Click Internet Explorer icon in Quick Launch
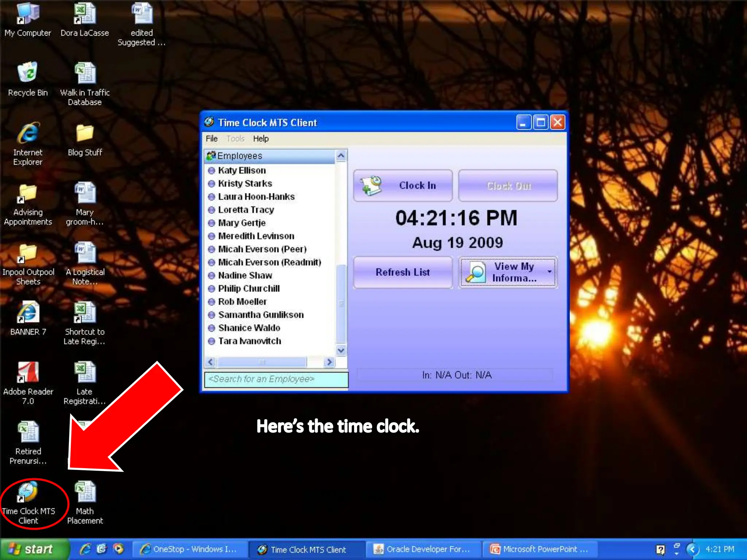 (85, 549)
